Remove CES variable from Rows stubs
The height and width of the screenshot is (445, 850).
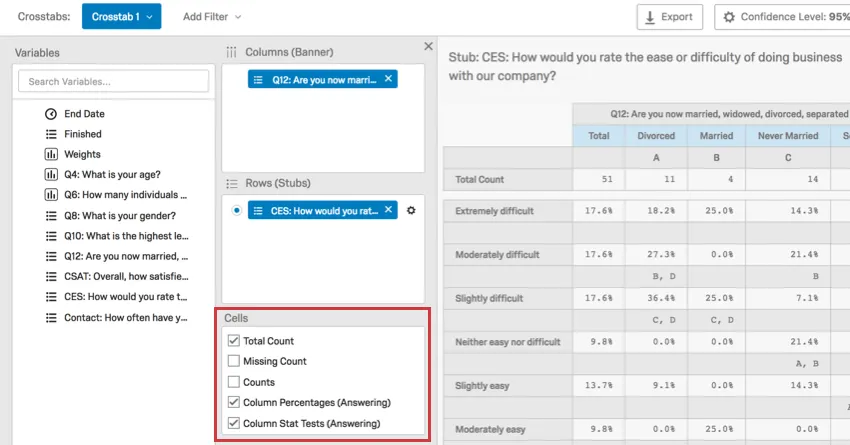point(389,210)
